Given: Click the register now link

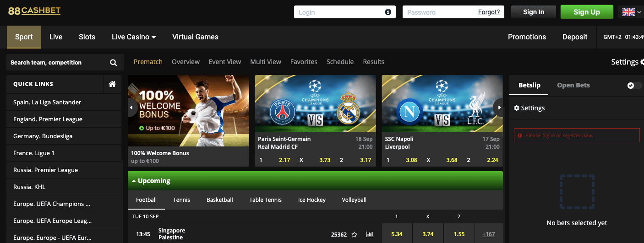Looking at the screenshot, I should click(578, 135).
